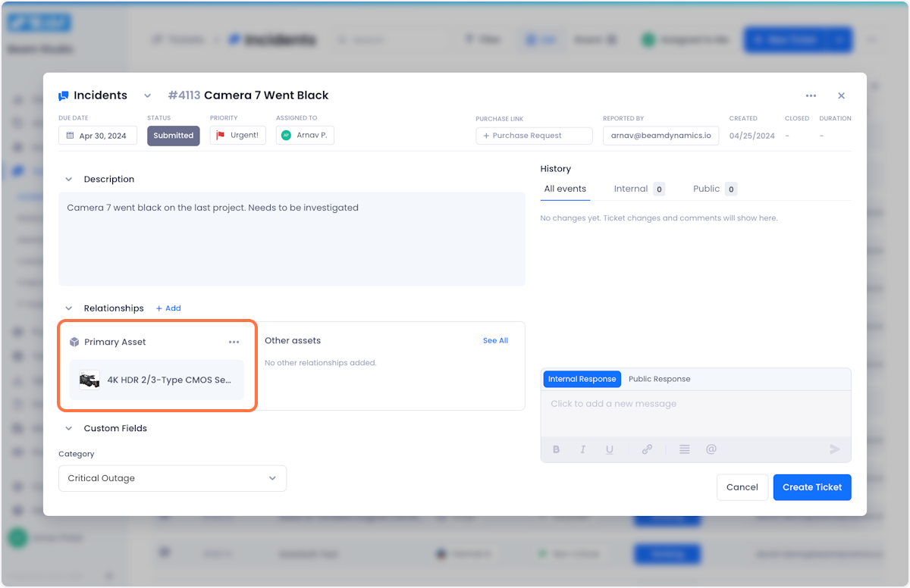910x588 pixels.
Task: Collapse the Relationships section
Action: 69,308
